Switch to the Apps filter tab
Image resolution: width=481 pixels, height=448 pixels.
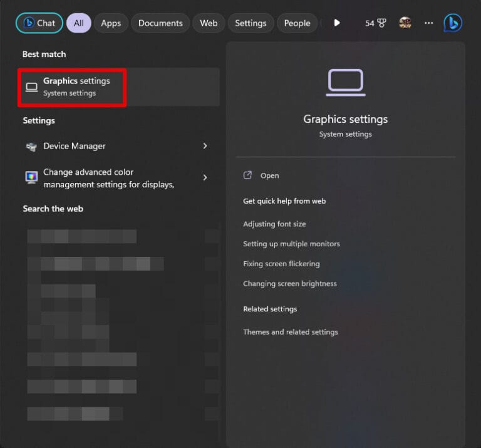(x=111, y=23)
